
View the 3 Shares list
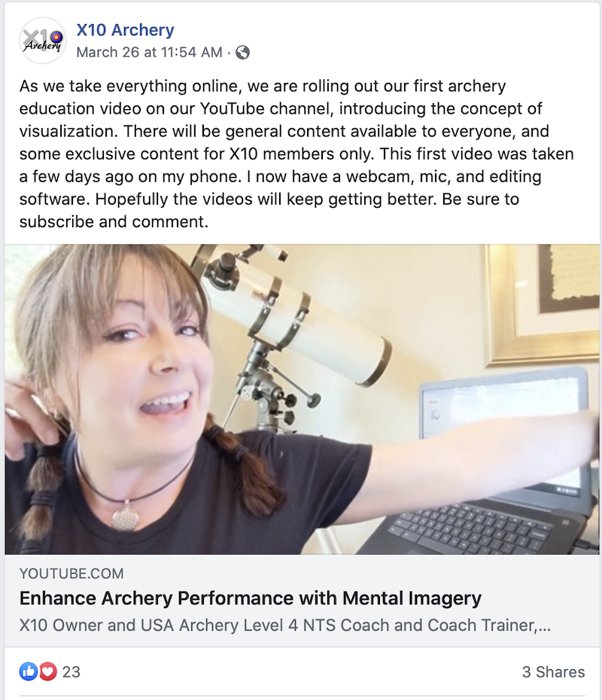pyautogui.click(x=553, y=672)
